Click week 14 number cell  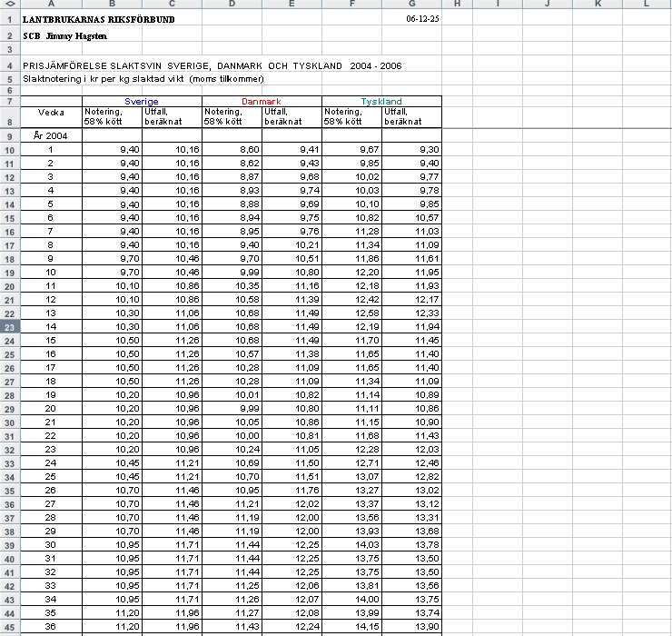pos(51,327)
